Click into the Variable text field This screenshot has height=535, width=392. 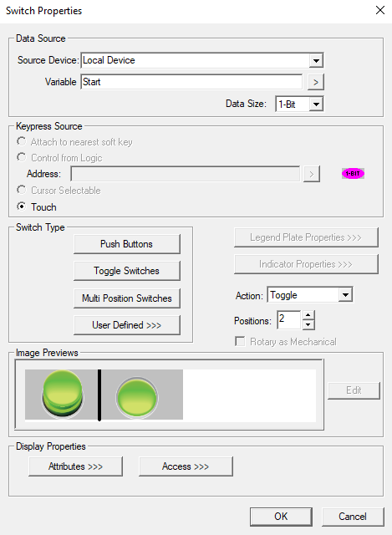[191, 82]
